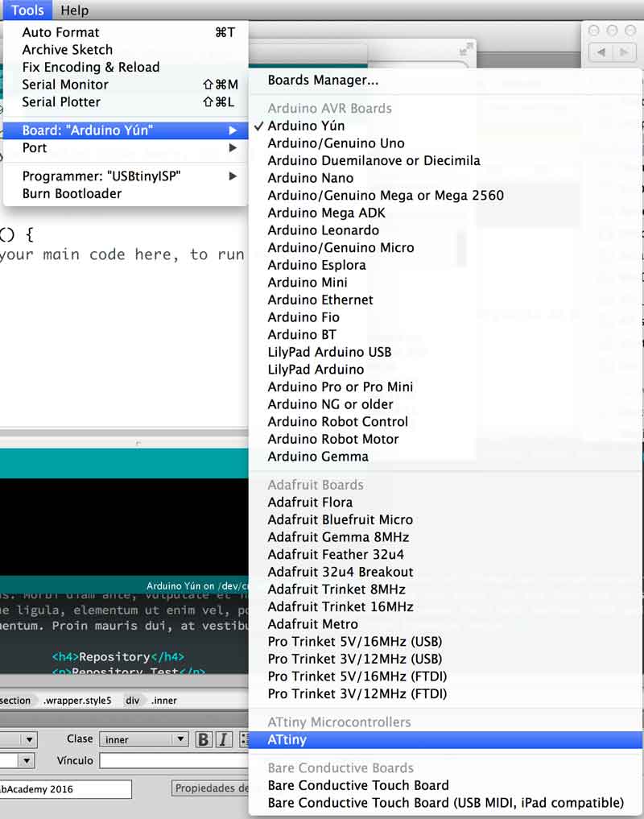644x819 pixels.
Task: Pick Arduino Pro or Pro Mini
Action: tap(445, 387)
